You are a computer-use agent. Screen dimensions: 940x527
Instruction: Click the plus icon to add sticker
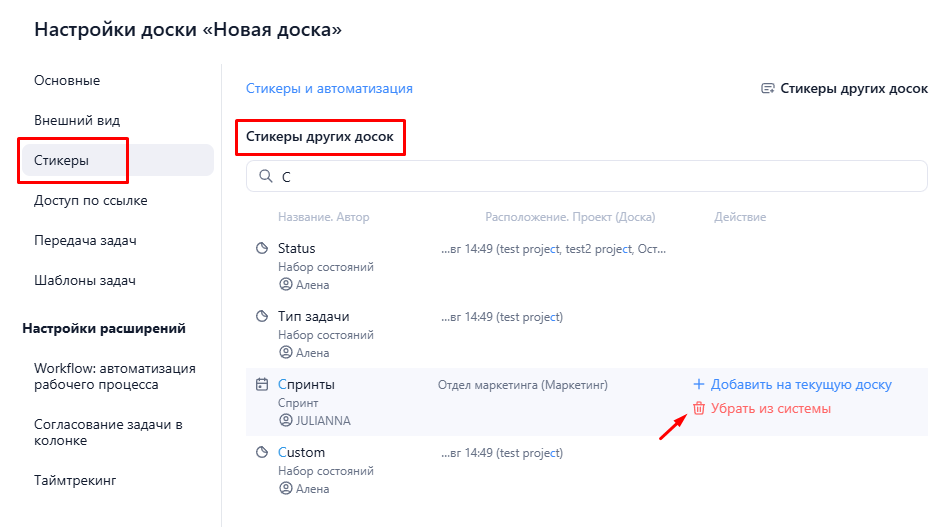click(699, 384)
